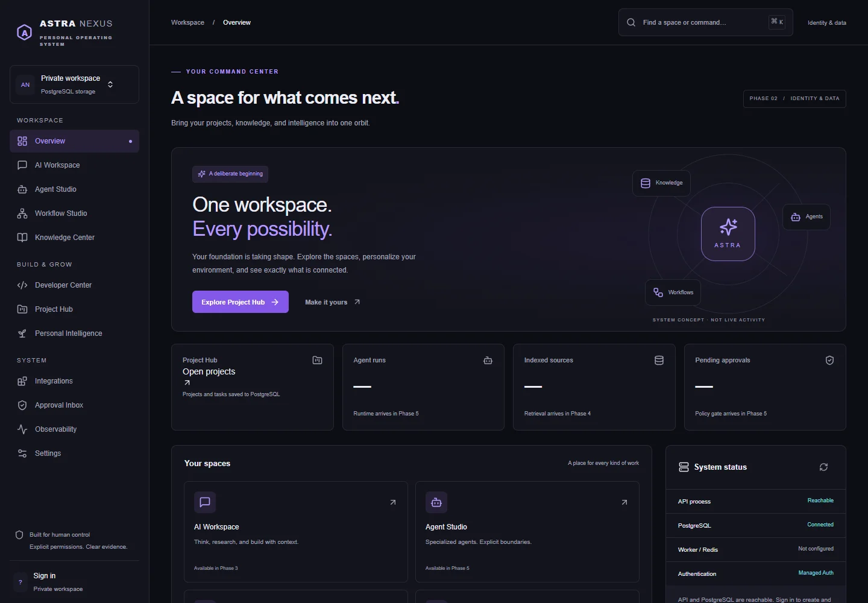
Task: Click the search magnifier icon
Action: coord(631,22)
